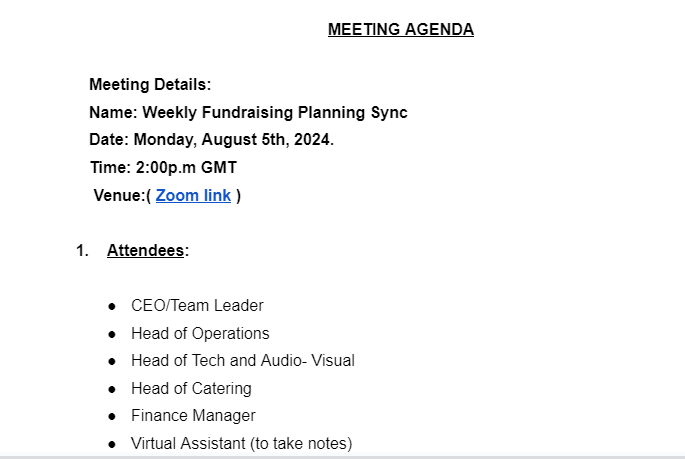The image size is (685, 459).
Task: Click the bullet beside CEO/Team Leader
Action: pyautogui.click(x=112, y=307)
